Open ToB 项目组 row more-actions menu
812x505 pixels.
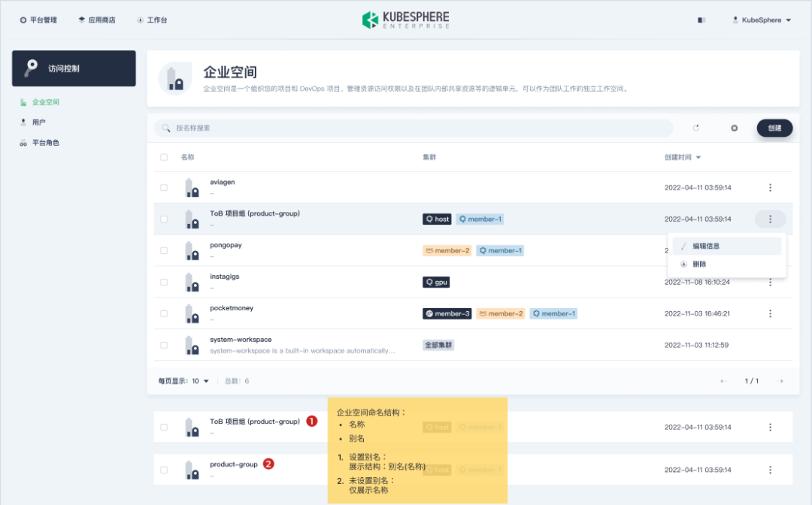coord(770,219)
